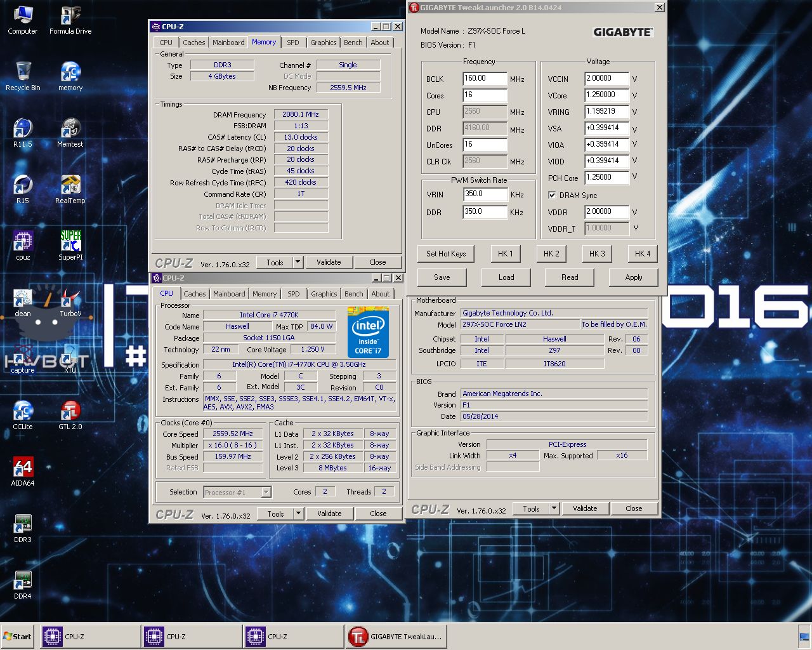Launch the TurboV desktop icon
The width and height of the screenshot is (812, 650).
point(70,302)
